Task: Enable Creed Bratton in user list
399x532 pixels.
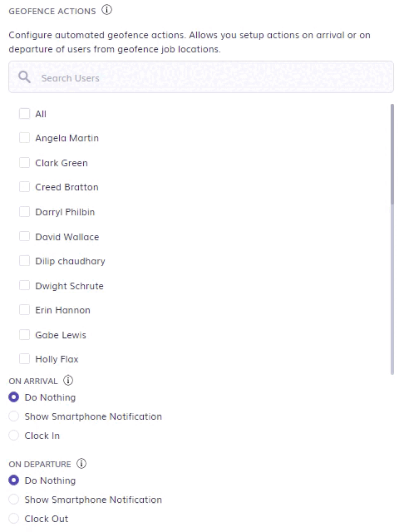Action: 24,186
